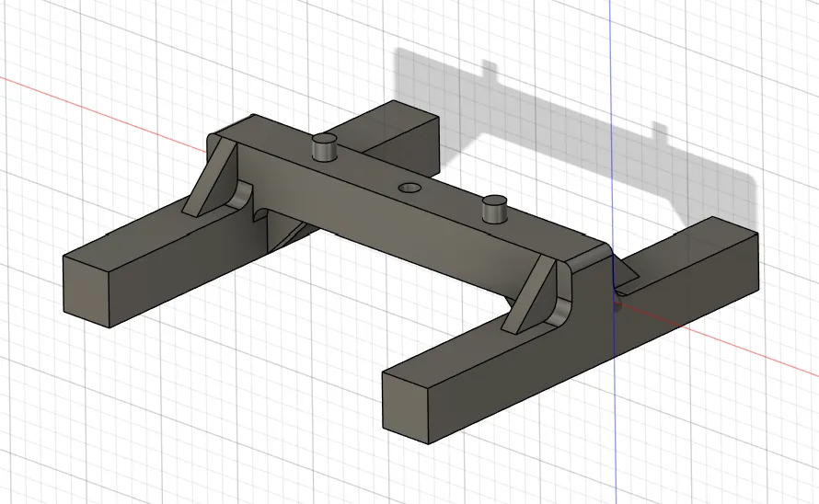
Task: Select the left cylindrical peg on the crossbar
Action: [x=324, y=148]
